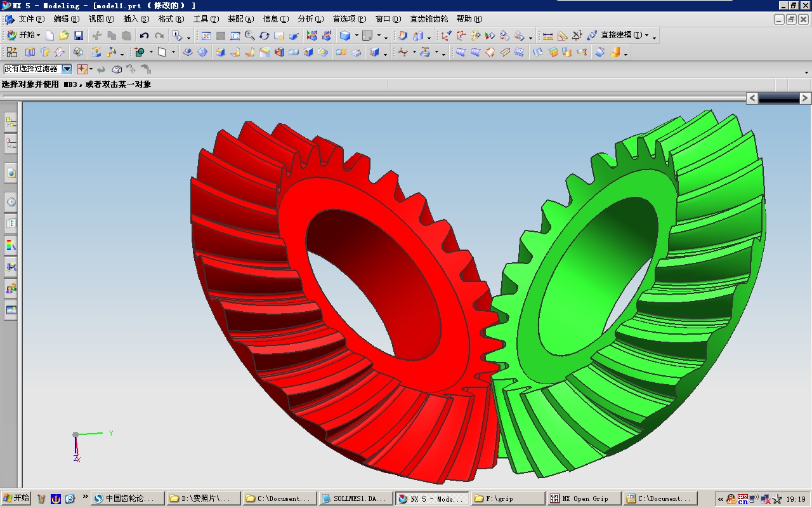Select the Zoom window icon
This screenshot has width=812, height=508.
(x=235, y=36)
